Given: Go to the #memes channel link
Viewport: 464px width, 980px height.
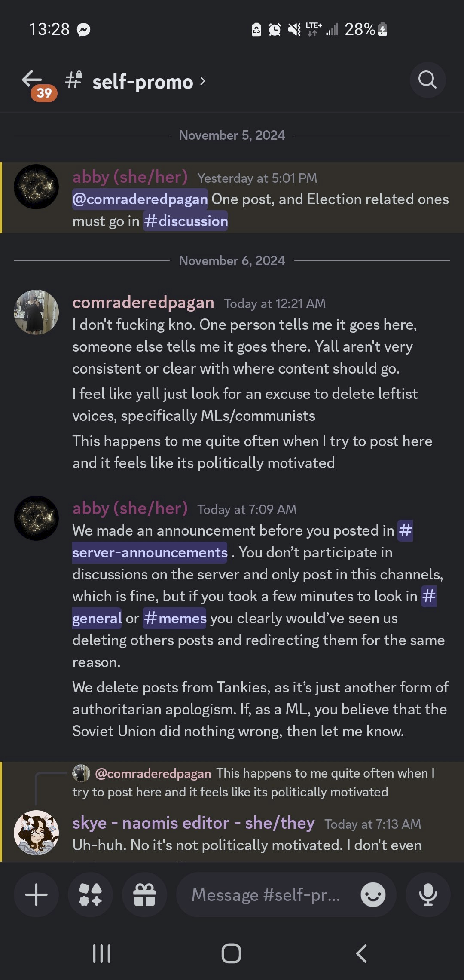Looking at the screenshot, I should click(x=175, y=618).
